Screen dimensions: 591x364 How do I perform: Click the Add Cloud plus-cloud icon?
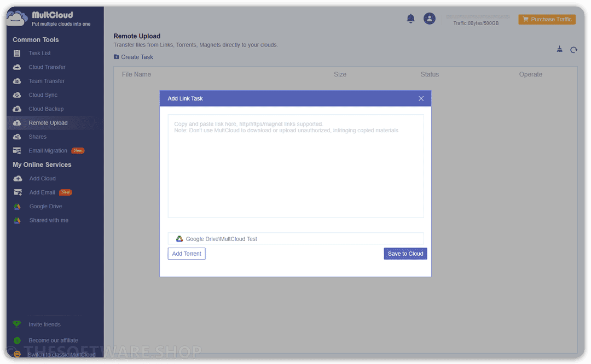coord(18,178)
